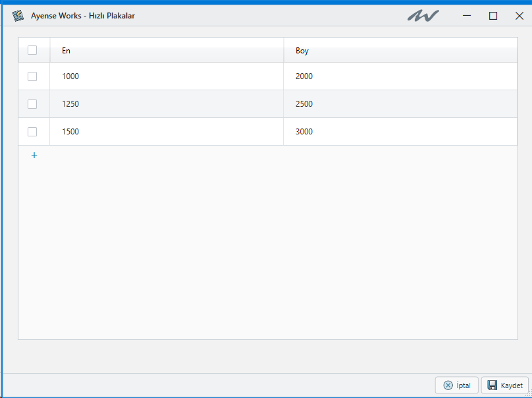The height and width of the screenshot is (398, 532).
Task: Maximize the Hızlı Plakalar window
Action: tap(493, 16)
